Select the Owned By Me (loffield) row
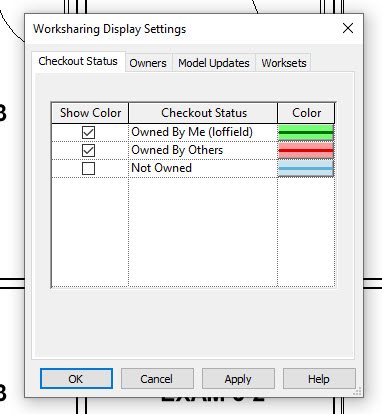382x414 pixels. tap(193, 132)
